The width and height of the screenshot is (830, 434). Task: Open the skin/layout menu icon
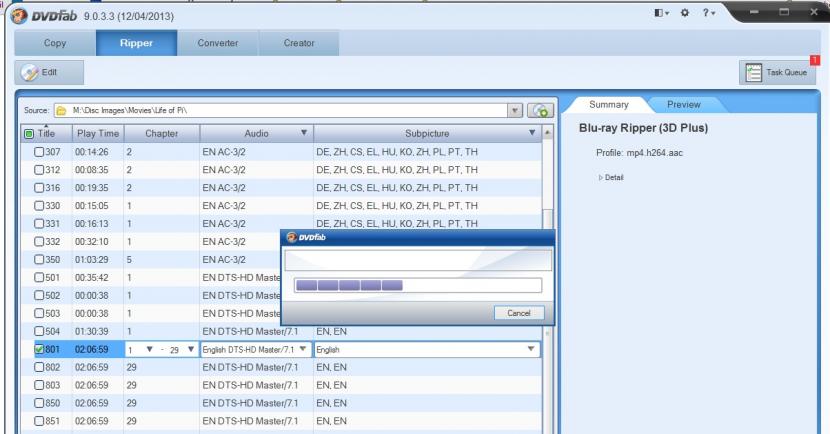coord(661,13)
